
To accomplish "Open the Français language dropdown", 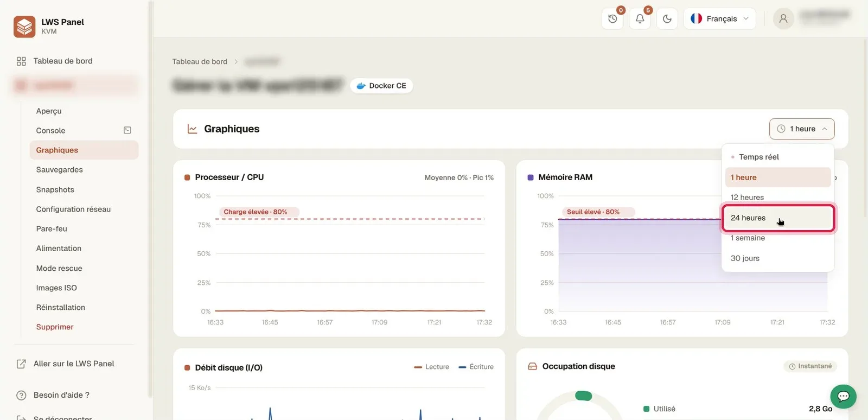I will tap(719, 19).
